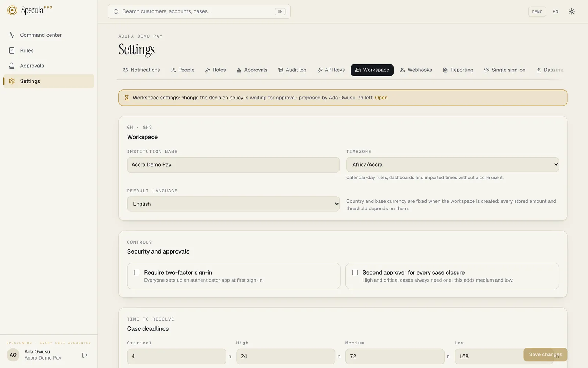Click the search magnifier icon

tap(116, 11)
